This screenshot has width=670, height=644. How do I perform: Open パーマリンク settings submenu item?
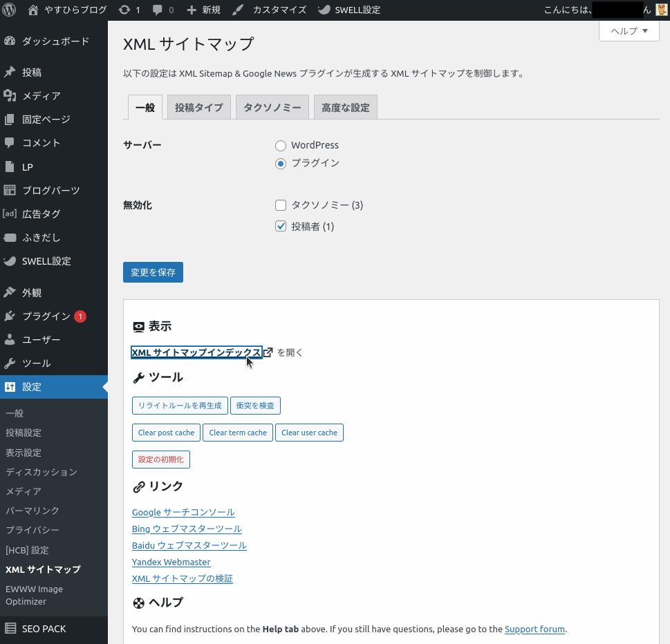[32, 511]
